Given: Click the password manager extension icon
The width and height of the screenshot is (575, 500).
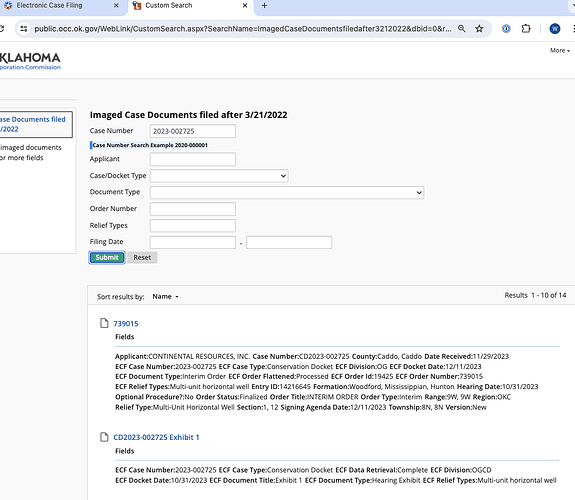Looking at the screenshot, I should pyautogui.click(x=506, y=29).
